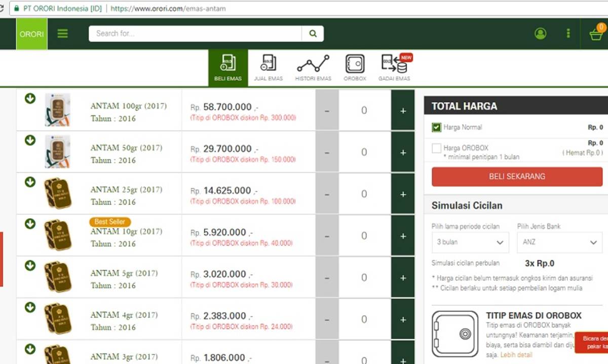Image resolution: width=608 pixels, height=364 pixels.
Task: Open the ANZ bank type dropdown
Action: 559,242
